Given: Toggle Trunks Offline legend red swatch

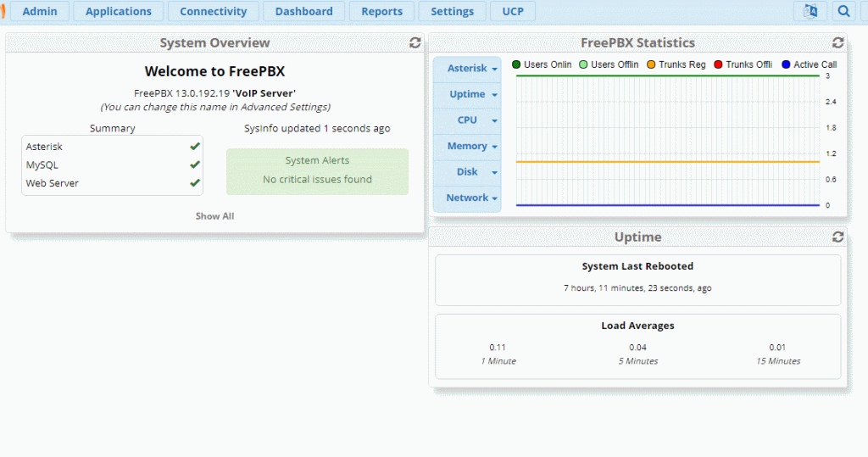Looking at the screenshot, I should (x=719, y=64).
